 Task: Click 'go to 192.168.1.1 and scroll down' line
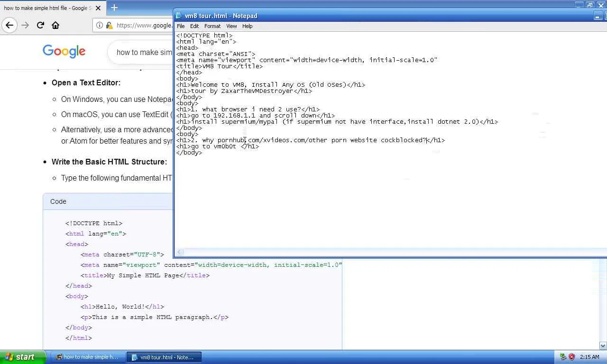pyautogui.click(x=255, y=116)
